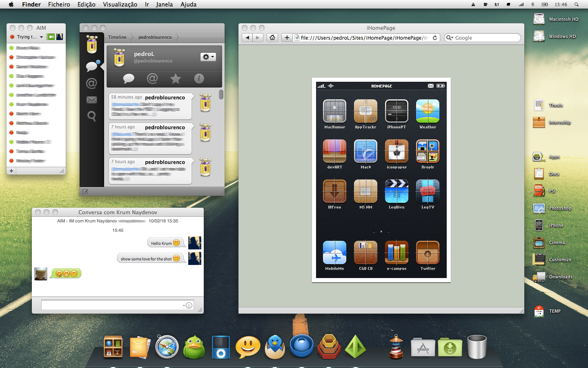Toggle video chat icon in AIM window
The image size is (588, 368).
tap(51, 37)
